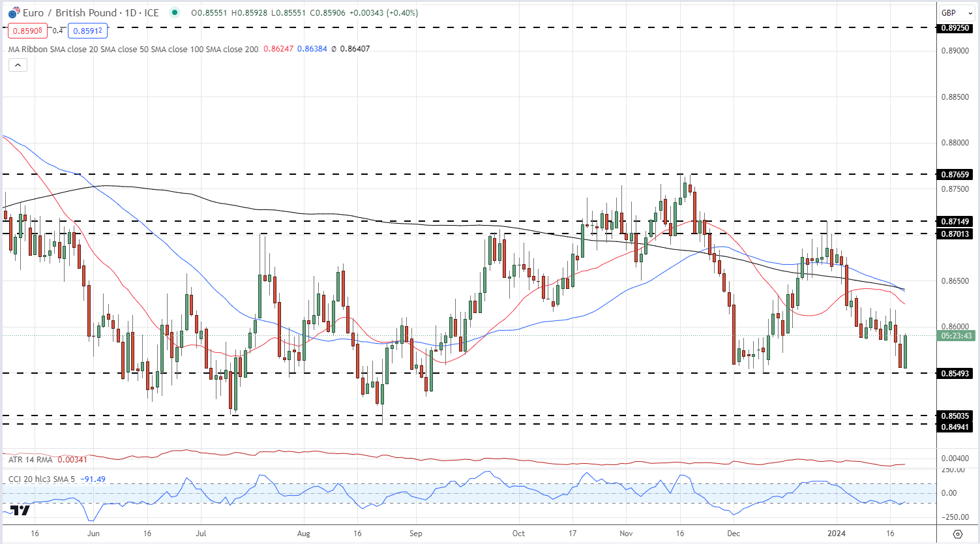The height and width of the screenshot is (544, 980).
Task: Click the red SMA value 0.86247
Action: coord(278,49)
